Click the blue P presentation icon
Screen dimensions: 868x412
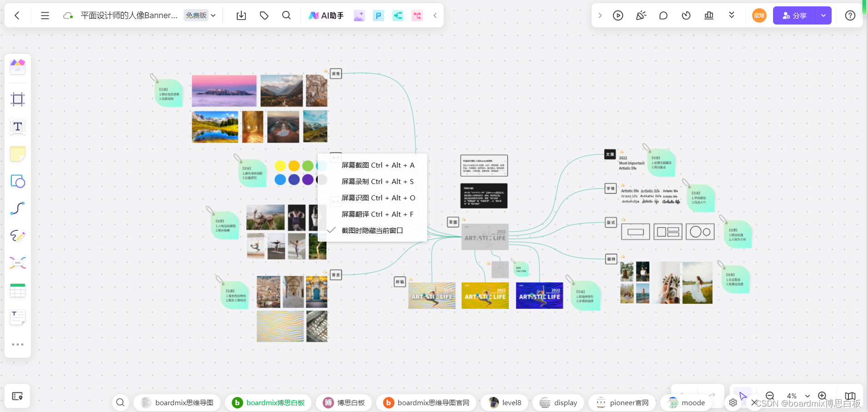(378, 15)
